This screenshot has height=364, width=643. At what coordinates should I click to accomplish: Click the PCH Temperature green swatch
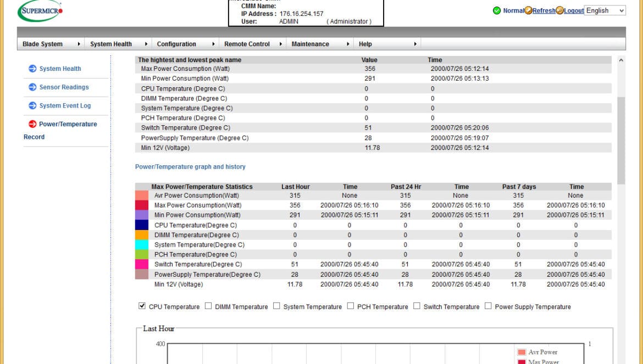click(141, 254)
